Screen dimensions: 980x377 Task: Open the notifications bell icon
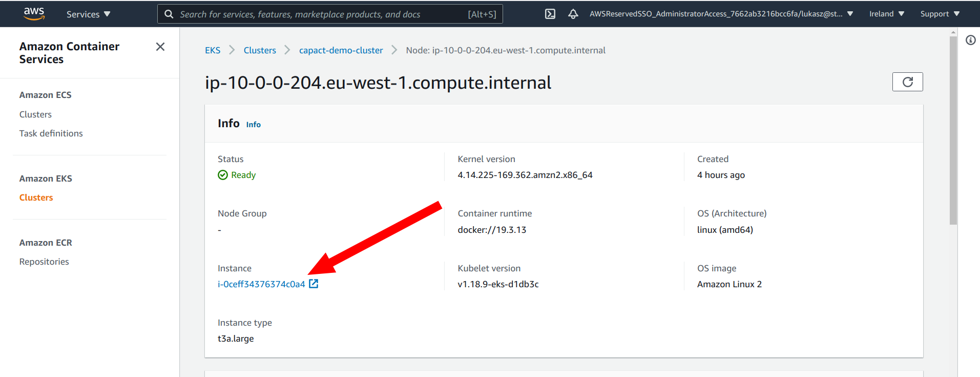573,14
